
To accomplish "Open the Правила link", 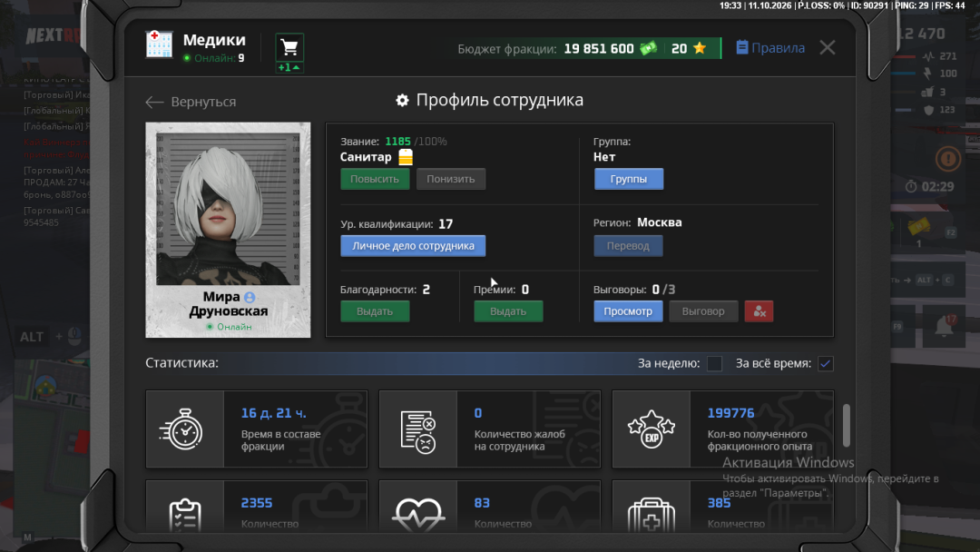I will tap(778, 48).
